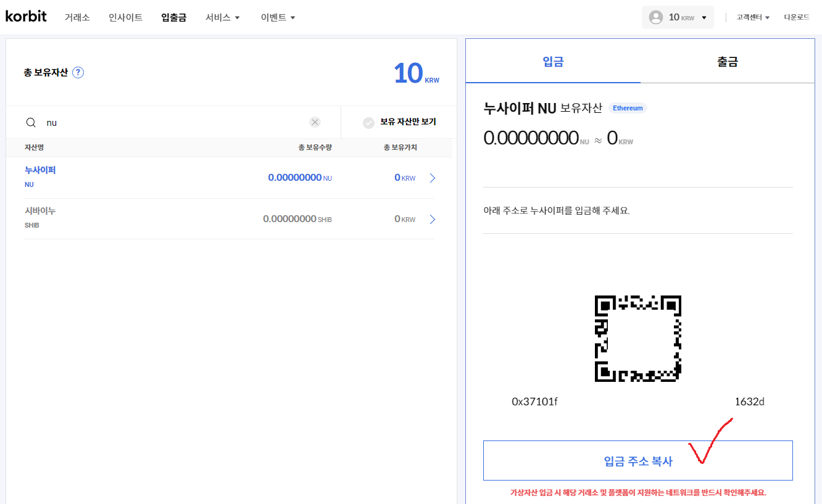Switch to the 출금 tab
Image resolution: width=822 pixels, height=504 pixels.
pos(728,61)
